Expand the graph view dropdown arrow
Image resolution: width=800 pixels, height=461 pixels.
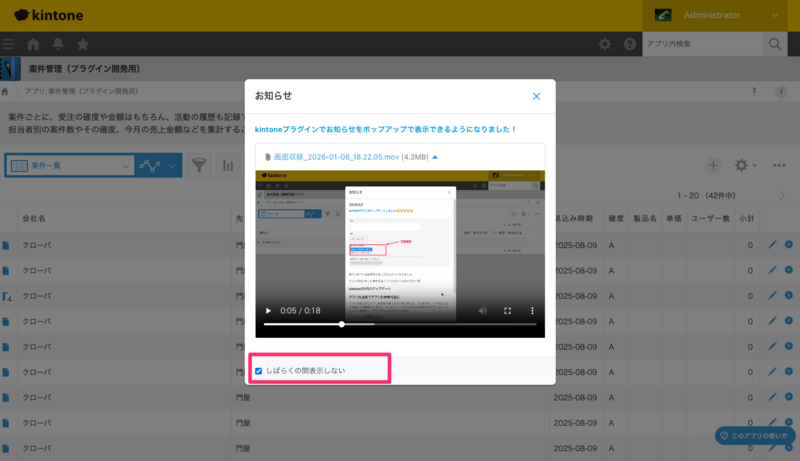point(172,166)
